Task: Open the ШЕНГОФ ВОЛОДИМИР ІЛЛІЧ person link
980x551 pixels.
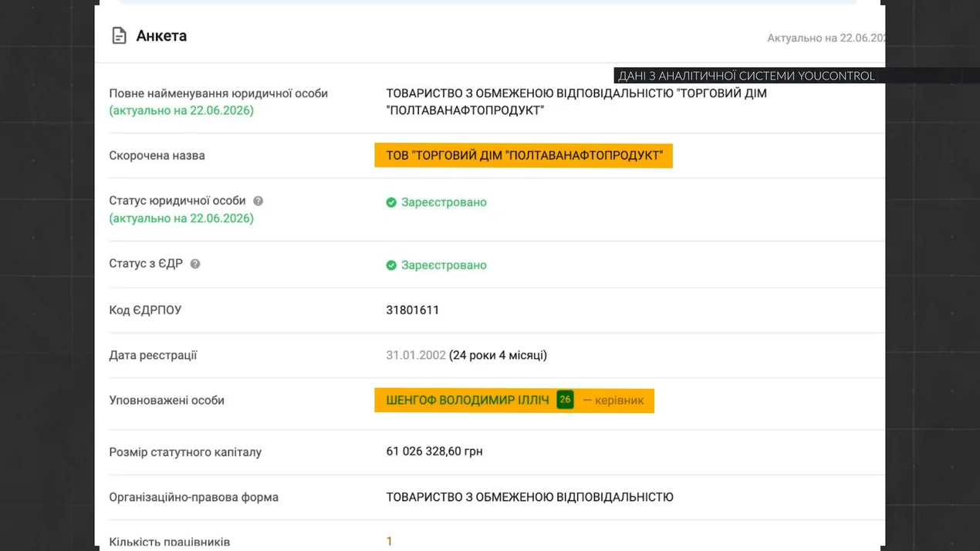Action: coord(468,401)
